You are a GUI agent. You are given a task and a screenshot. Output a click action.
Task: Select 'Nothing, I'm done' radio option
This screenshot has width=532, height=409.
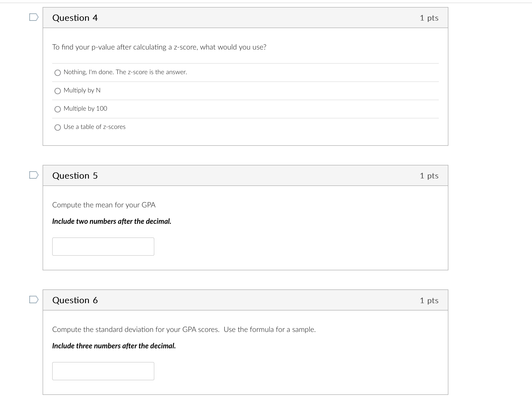(x=58, y=73)
